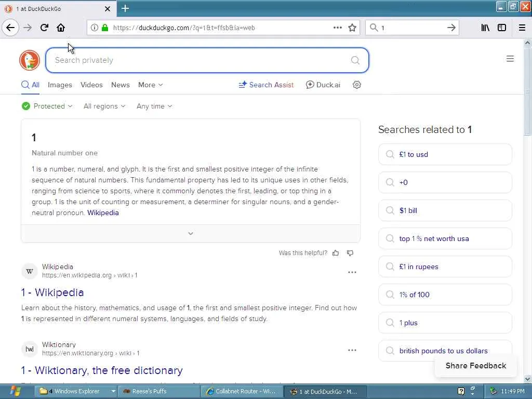The width and height of the screenshot is (532, 399).
Task: Open the All regions dropdown
Action: pyautogui.click(x=104, y=106)
